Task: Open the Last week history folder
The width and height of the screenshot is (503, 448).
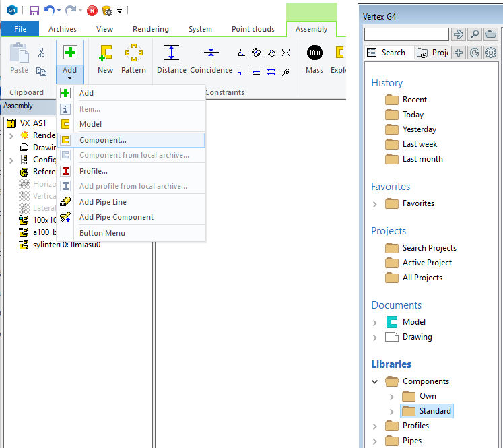Action: pos(420,144)
